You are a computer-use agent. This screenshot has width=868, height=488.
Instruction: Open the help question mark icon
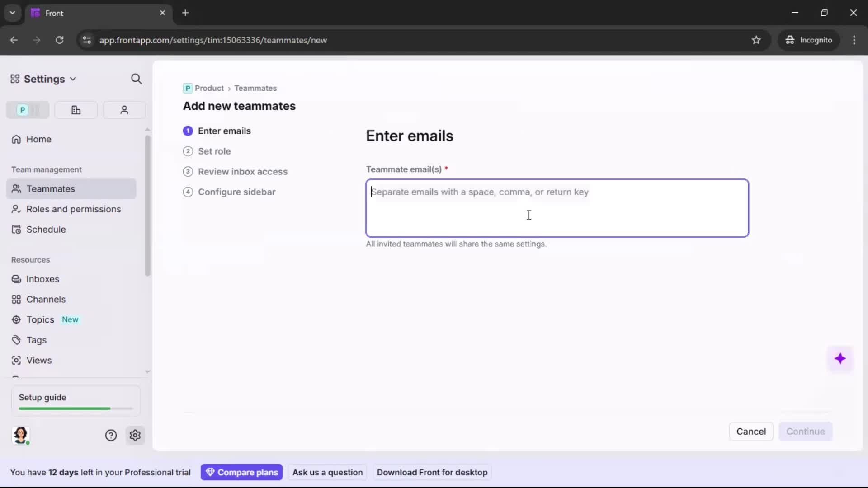point(111,435)
